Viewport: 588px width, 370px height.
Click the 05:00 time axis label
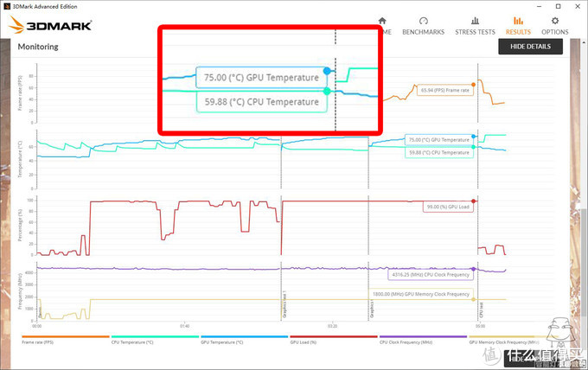point(481,326)
